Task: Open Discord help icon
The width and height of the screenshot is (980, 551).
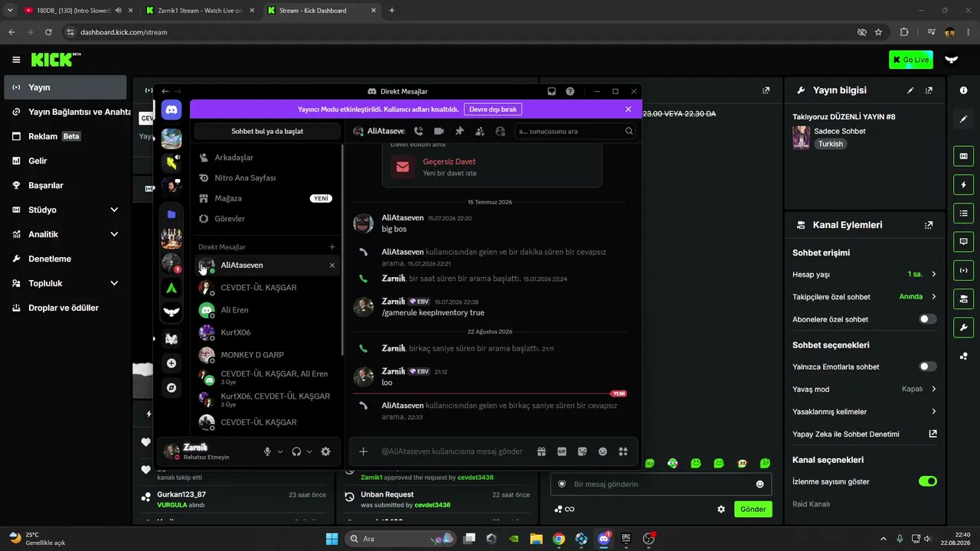Action: point(570,91)
